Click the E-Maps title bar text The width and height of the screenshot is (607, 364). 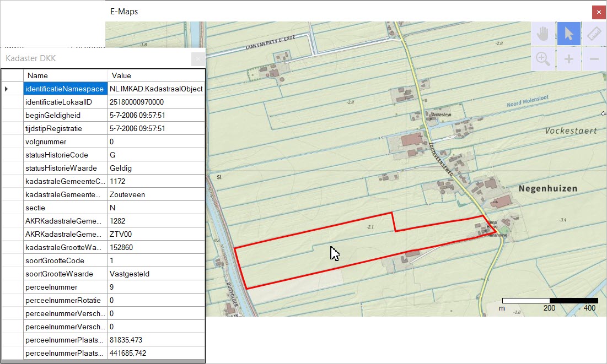(x=123, y=11)
